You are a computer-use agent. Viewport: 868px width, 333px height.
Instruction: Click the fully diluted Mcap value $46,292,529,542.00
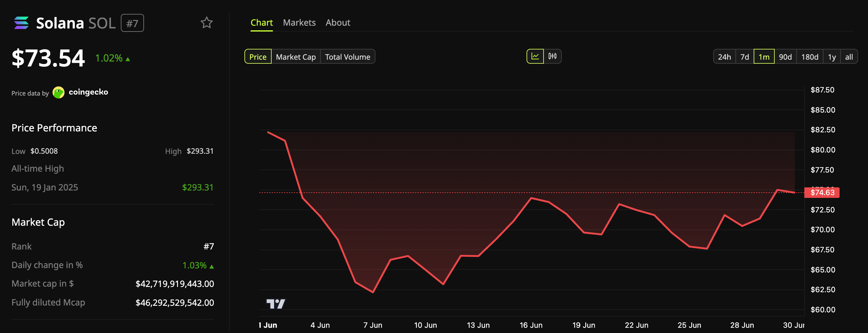point(175,303)
